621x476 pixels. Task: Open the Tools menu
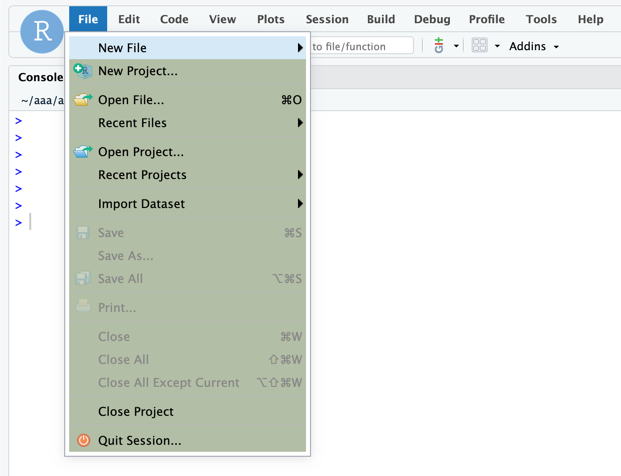click(x=541, y=19)
